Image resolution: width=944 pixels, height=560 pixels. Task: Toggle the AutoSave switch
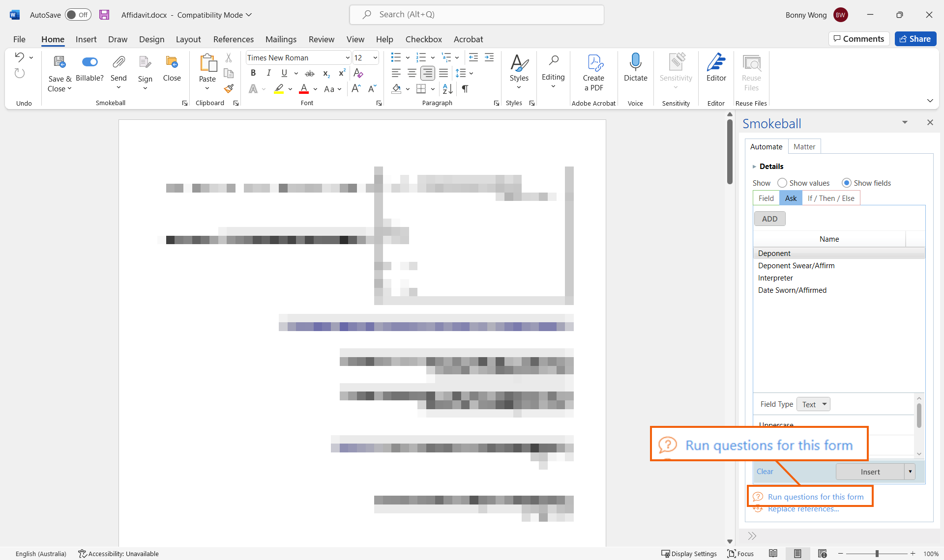(x=78, y=15)
